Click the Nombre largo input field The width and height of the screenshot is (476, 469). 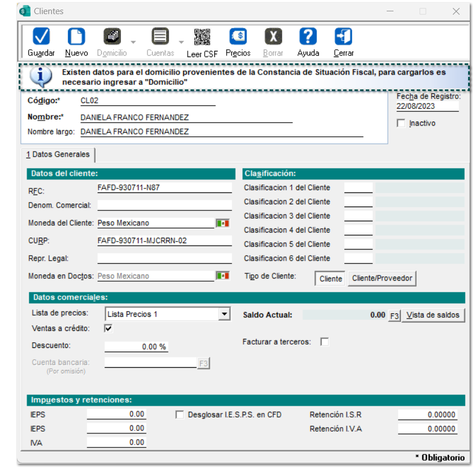(222, 132)
